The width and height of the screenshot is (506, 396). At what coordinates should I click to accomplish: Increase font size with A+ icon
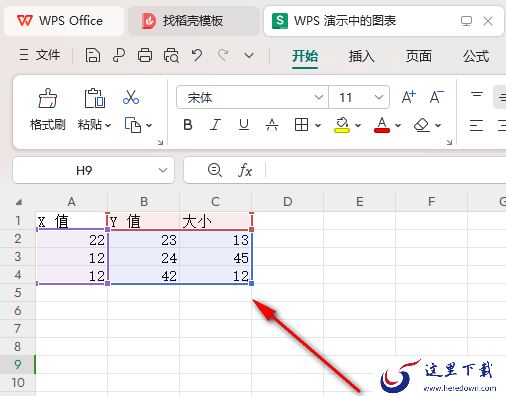[x=408, y=97]
